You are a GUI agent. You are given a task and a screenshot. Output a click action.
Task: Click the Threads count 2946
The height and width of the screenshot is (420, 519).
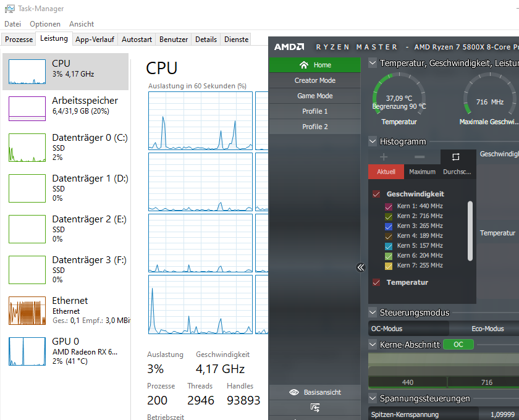[x=201, y=400]
